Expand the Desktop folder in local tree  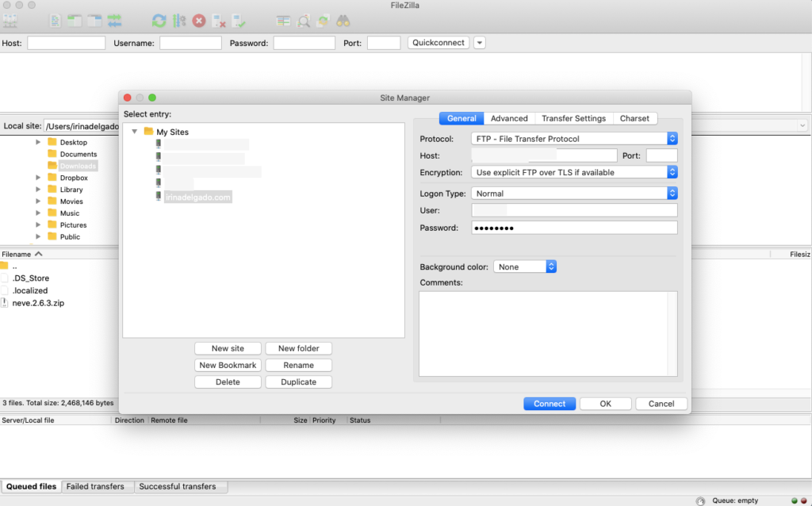point(38,142)
